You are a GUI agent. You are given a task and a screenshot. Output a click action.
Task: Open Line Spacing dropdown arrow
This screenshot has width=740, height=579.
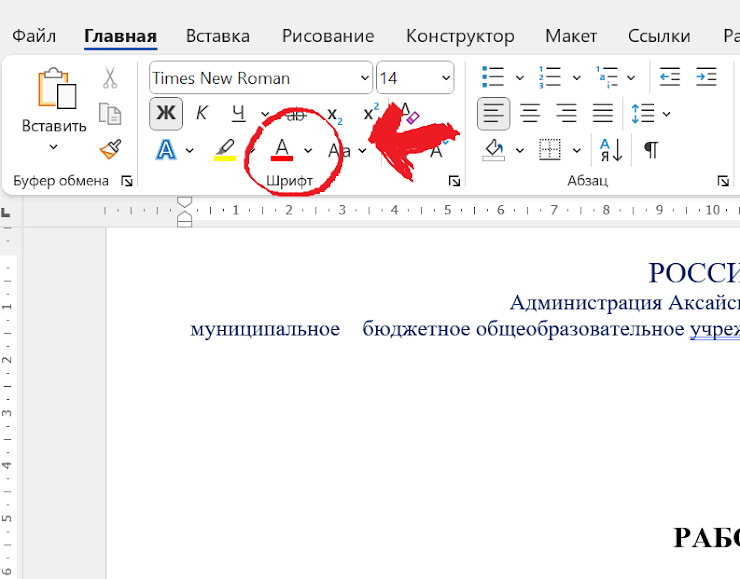tap(666, 114)
